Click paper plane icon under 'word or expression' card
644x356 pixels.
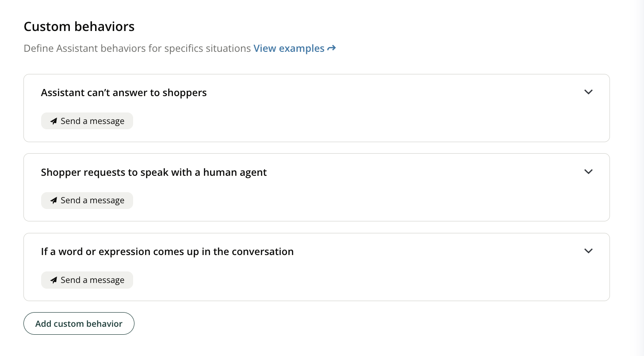click(54, 280)
